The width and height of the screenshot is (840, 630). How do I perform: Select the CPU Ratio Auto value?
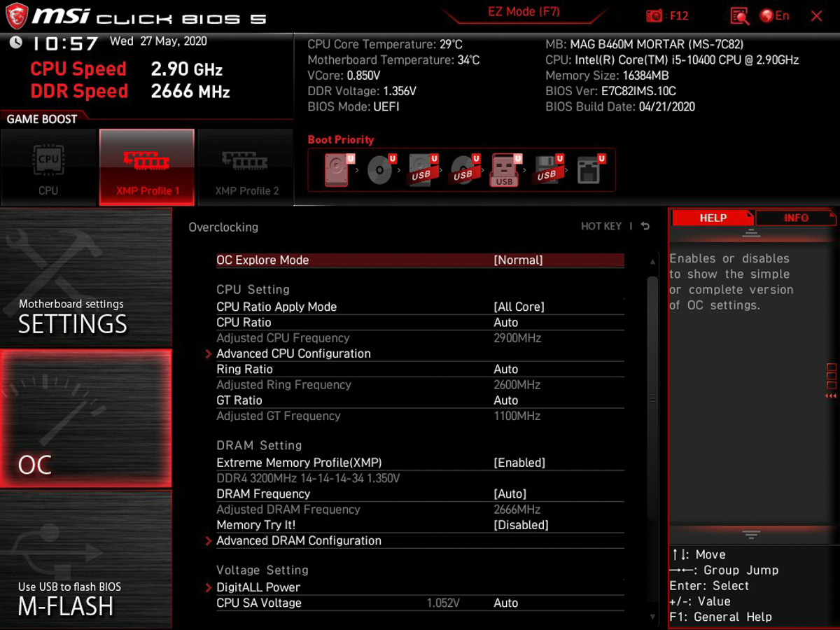506,323
